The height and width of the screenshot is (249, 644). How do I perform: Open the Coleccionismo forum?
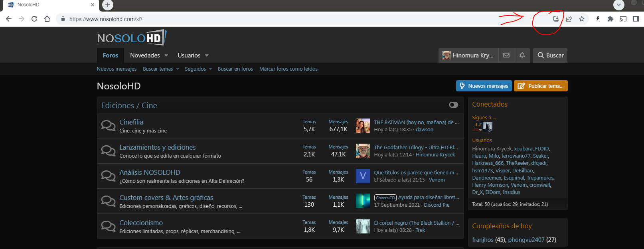(141, 223)
